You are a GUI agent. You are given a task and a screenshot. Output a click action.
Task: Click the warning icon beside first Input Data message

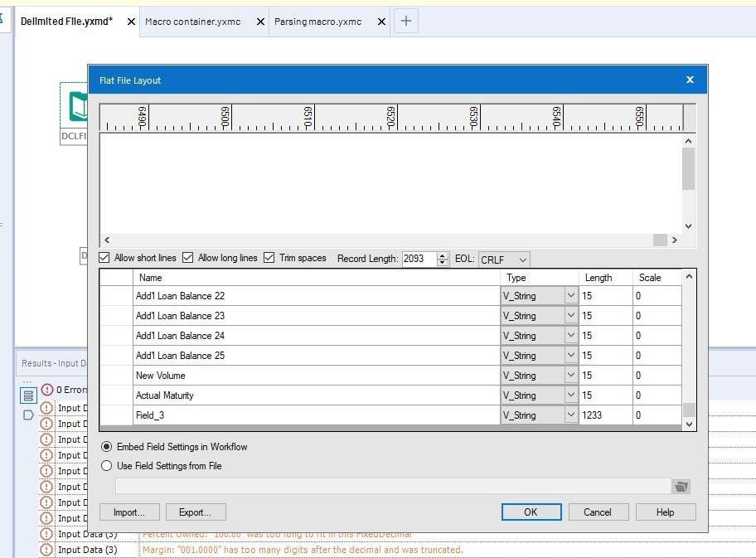coord(46,408)
